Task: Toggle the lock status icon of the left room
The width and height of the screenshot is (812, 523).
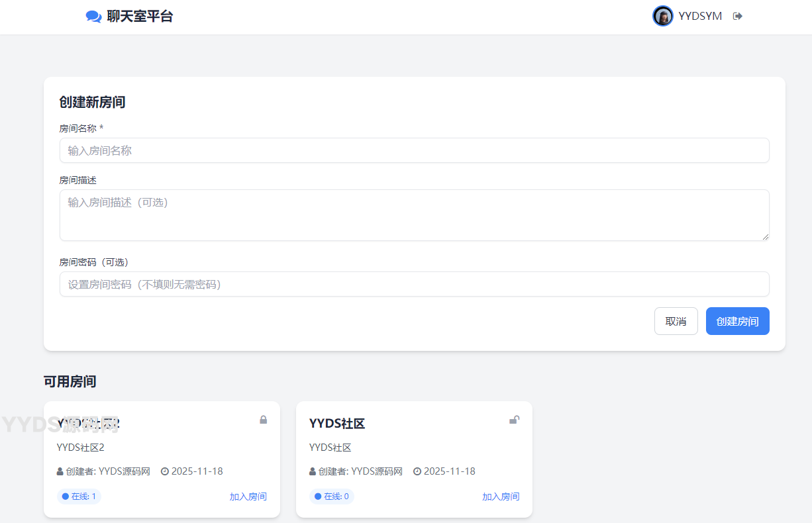Action: [x=263, y=419]
